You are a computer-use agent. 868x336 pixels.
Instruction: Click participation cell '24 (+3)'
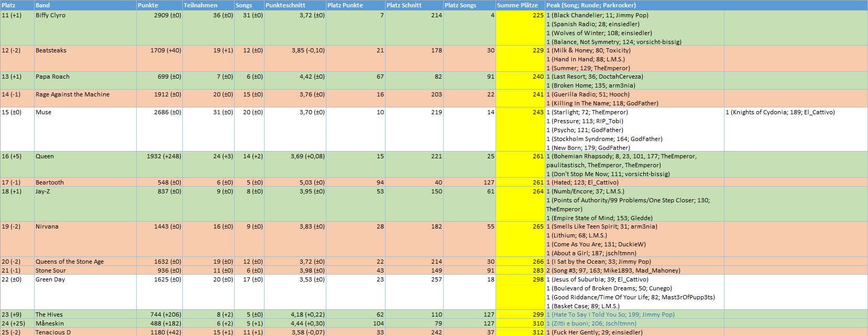(208, 165)
